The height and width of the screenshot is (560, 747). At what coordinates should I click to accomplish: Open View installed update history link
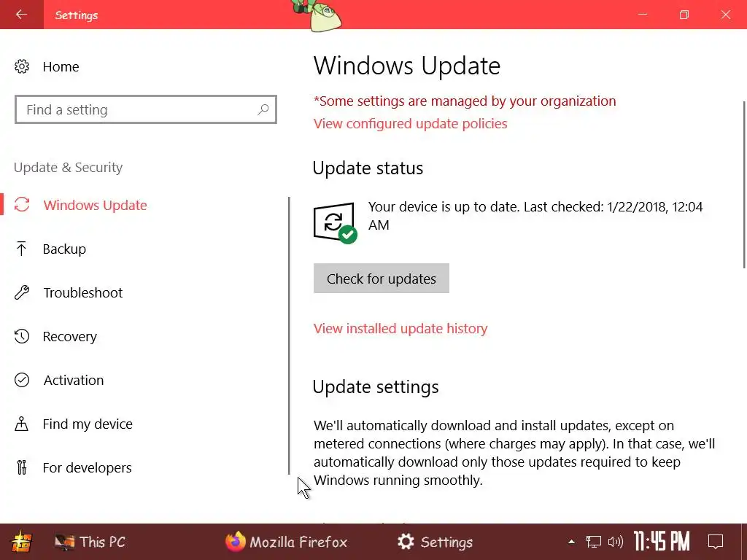point(400,329)
